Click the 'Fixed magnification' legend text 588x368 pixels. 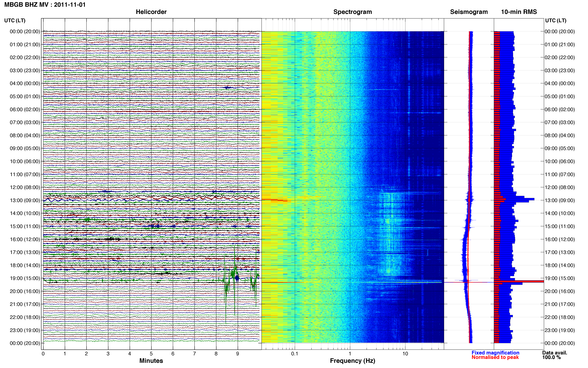pos(495,353)
